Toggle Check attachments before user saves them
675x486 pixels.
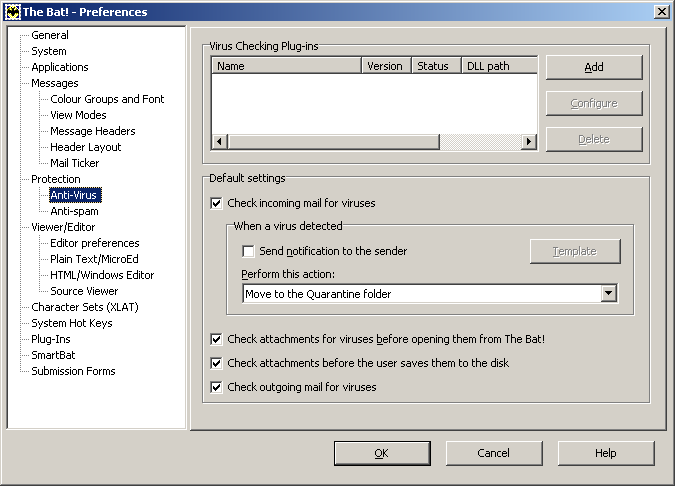point(217,363)
